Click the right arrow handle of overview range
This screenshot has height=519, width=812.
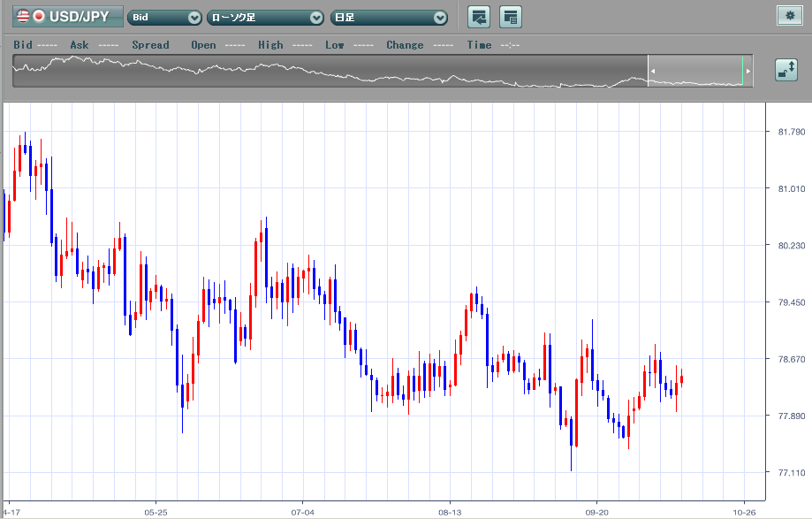(747, 71)
